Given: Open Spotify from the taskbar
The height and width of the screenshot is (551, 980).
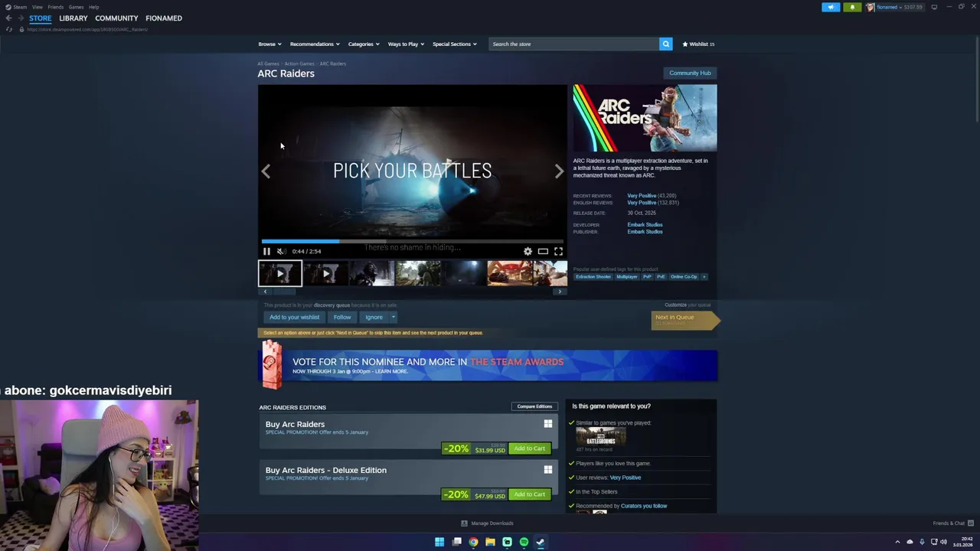Looking at the screenshot, I should click(524, 542).
